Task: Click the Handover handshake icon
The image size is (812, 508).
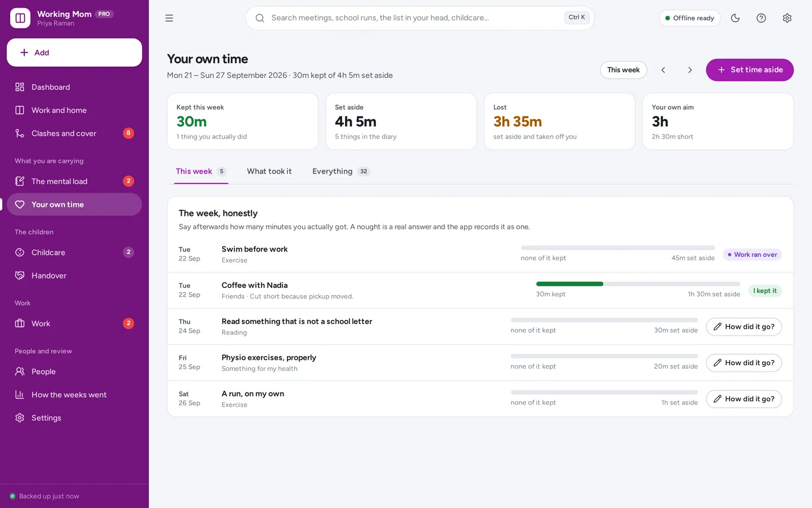Action: [20, 276]
